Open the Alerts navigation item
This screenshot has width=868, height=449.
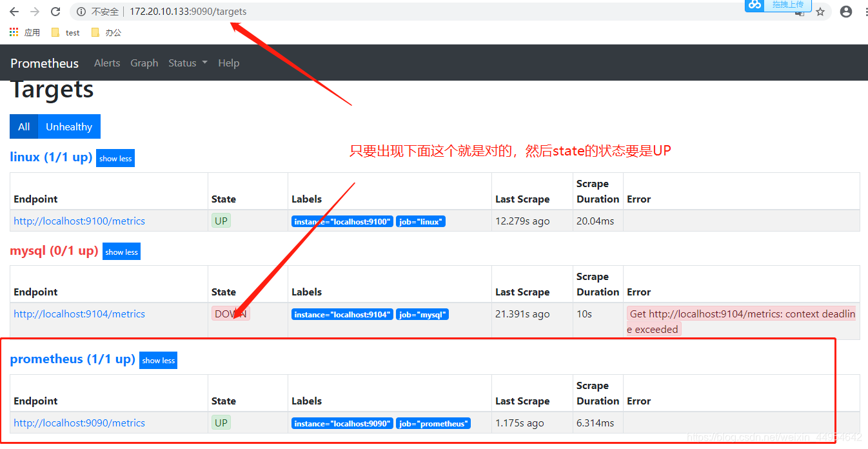(x=107, y=63)
